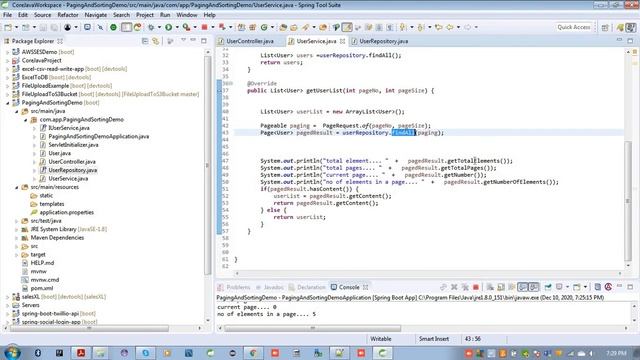The width and height of the screenshot is (640, 360).
Task: Open the Package Explorer View Menu triangle
Action: (x=184, y=40)
